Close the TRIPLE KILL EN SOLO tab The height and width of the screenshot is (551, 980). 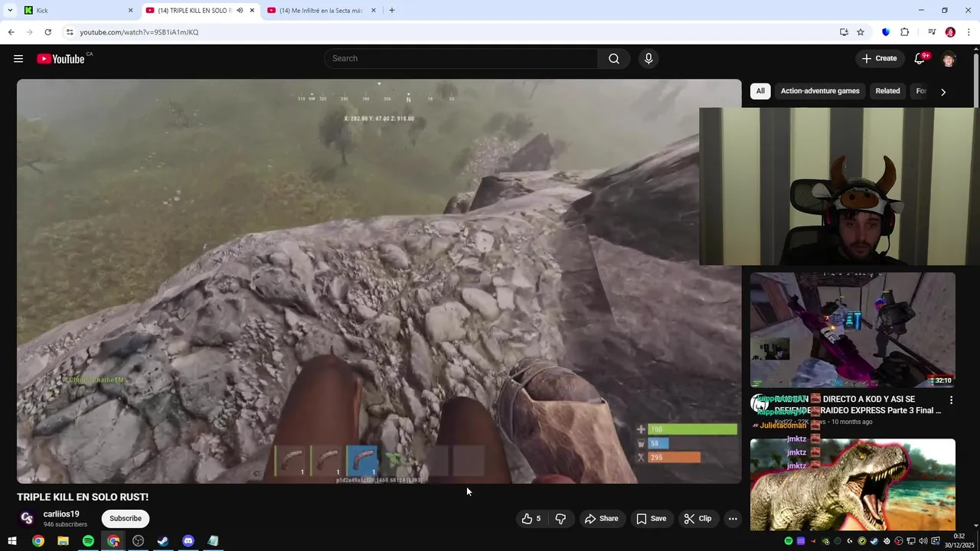252,11
